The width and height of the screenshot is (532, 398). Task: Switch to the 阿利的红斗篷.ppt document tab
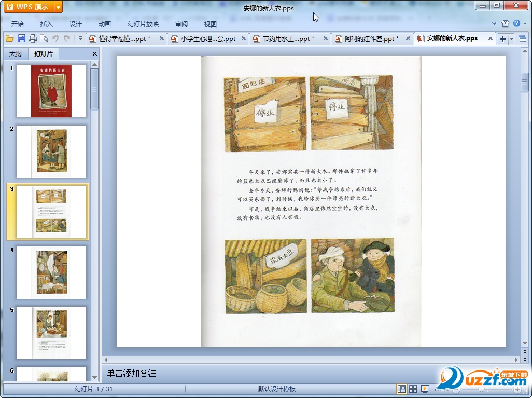371,39
